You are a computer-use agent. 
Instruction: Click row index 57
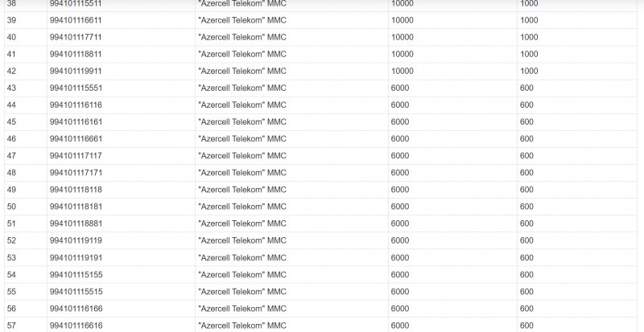point(11,326)
